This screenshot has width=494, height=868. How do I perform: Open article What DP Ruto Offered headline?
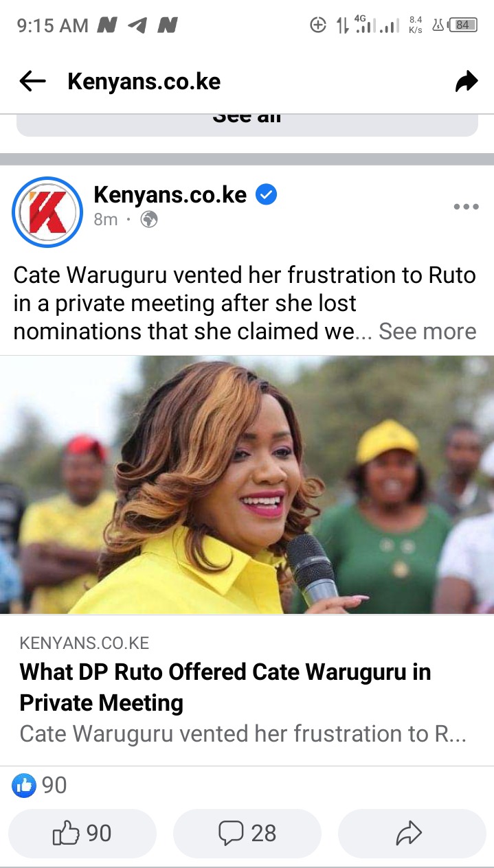pos(225,687)
